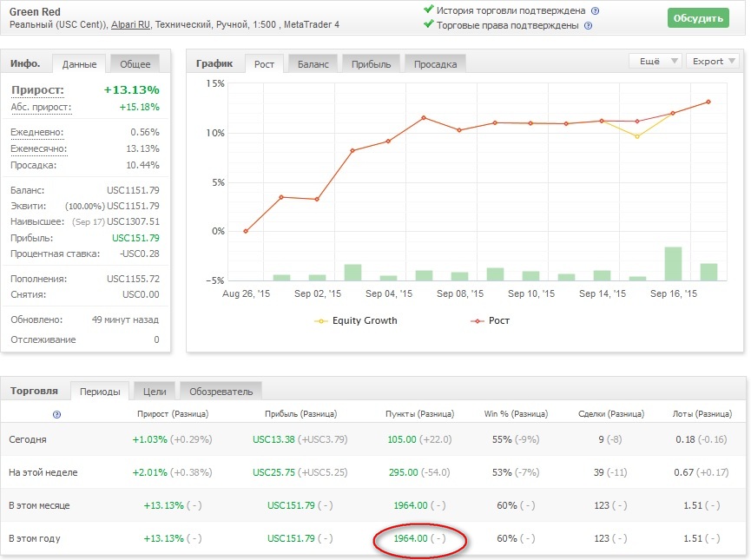Open the Периоды tab

pyautogui.click(x=100, y=392)
